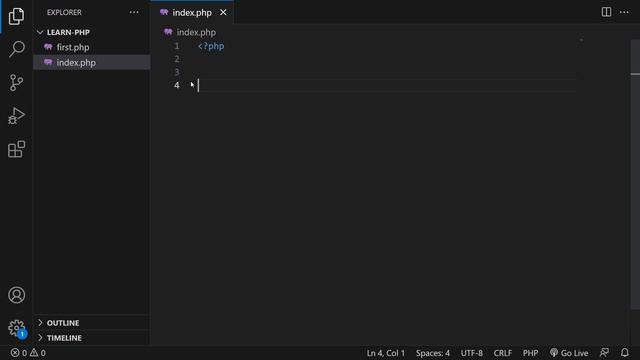
Task: Select the index.php editor tab
Action: pyautogui.click(x=191, y=13)
